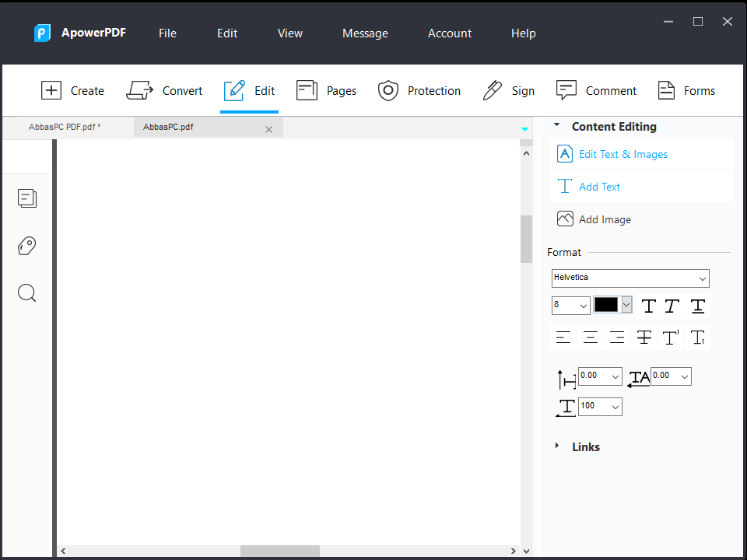Screen dimensions: 747x560
Task: Open the search sidebar panel
Action: click(x=27, y=293)
